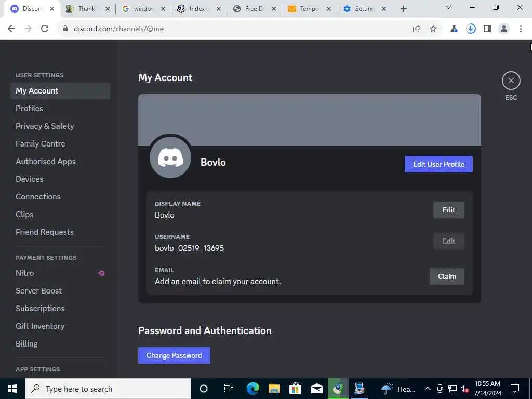Screen dimensions: 532x399
Task: Open the notification center icon
Action: tap(515, 389)
